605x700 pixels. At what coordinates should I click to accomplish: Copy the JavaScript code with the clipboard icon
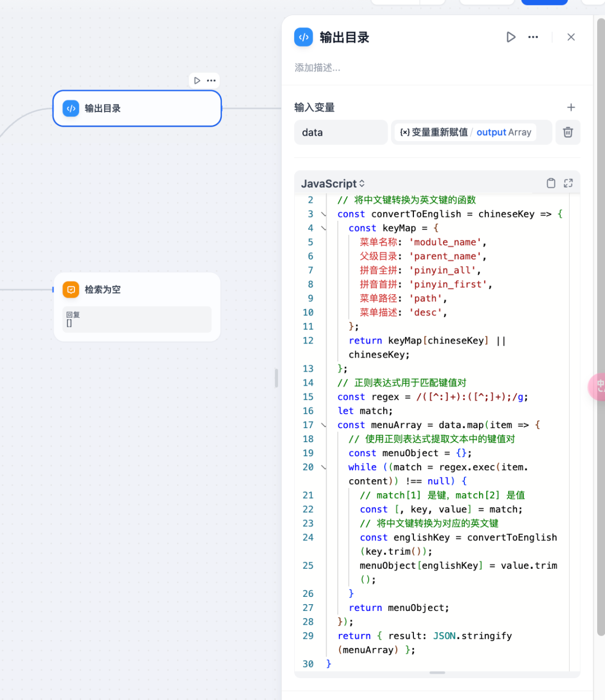coord(551,183)
